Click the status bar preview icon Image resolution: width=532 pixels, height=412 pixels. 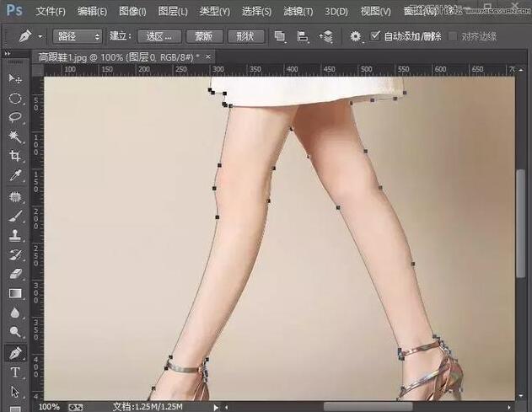coord(75,407)
